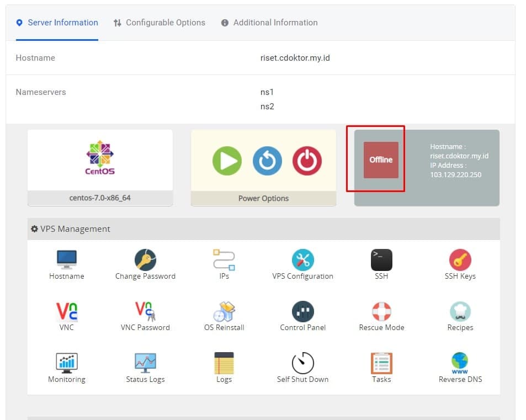Open the SSH console icon
This screenshot has width=526, height=420.
pos(381,259)
